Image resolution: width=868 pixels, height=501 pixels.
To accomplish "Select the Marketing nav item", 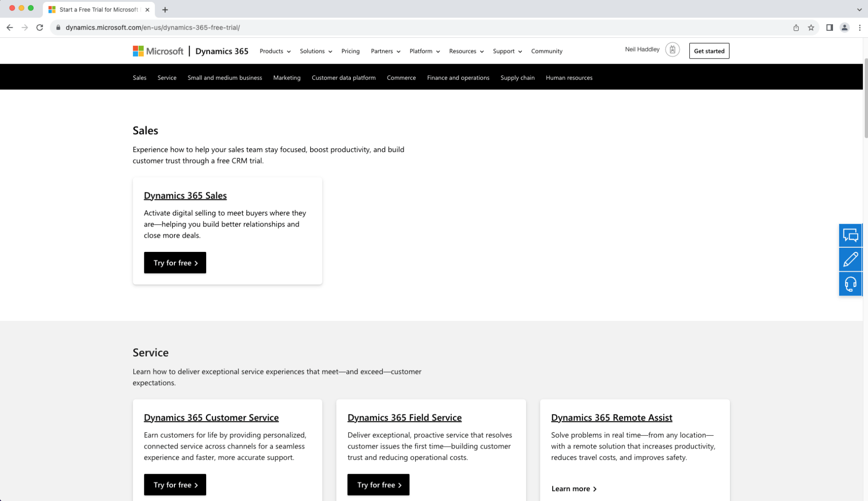I will coord(286,78).
